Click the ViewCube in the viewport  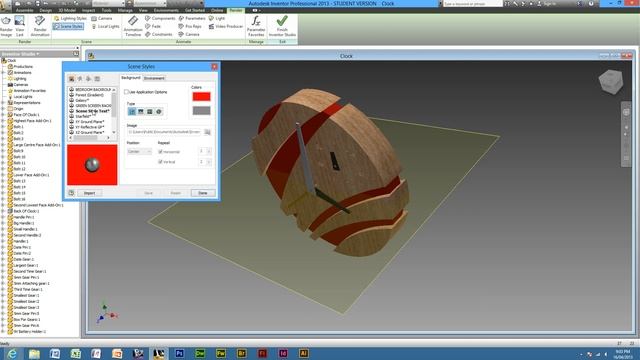tap(611, 82)
